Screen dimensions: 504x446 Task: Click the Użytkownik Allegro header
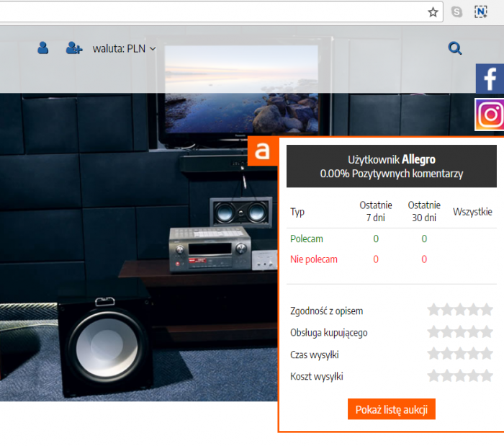coord(392,159)
